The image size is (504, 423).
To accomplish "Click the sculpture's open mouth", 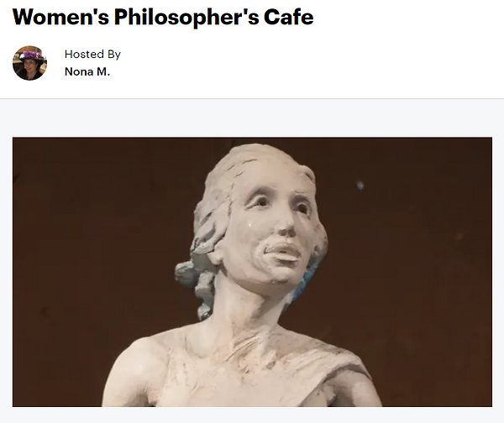I will point(283,252).
